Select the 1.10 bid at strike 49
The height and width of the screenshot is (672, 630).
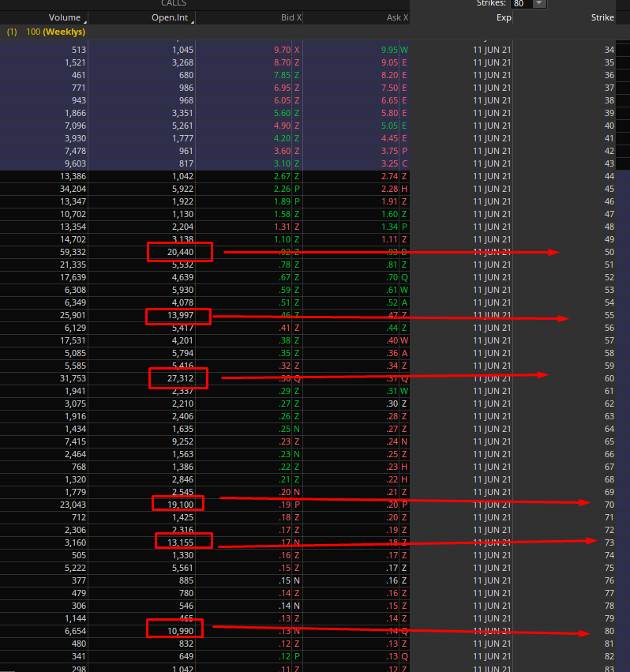[x=283, y=239]
